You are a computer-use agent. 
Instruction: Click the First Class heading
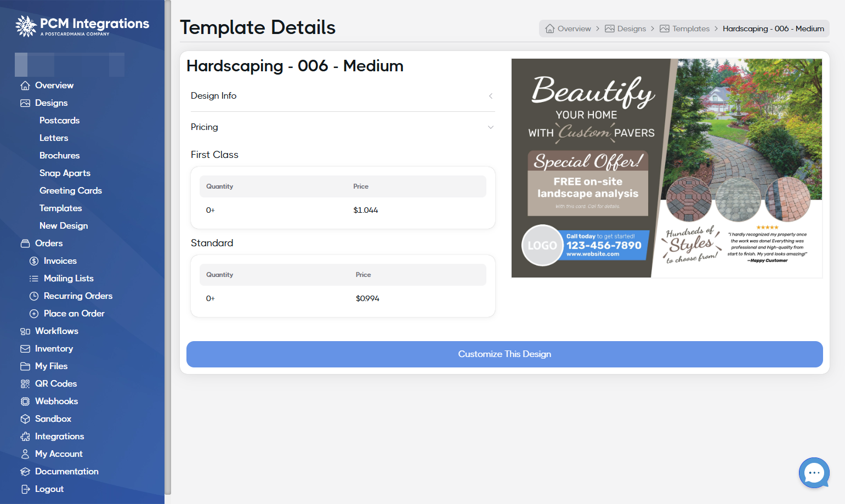tap(214, 155)
